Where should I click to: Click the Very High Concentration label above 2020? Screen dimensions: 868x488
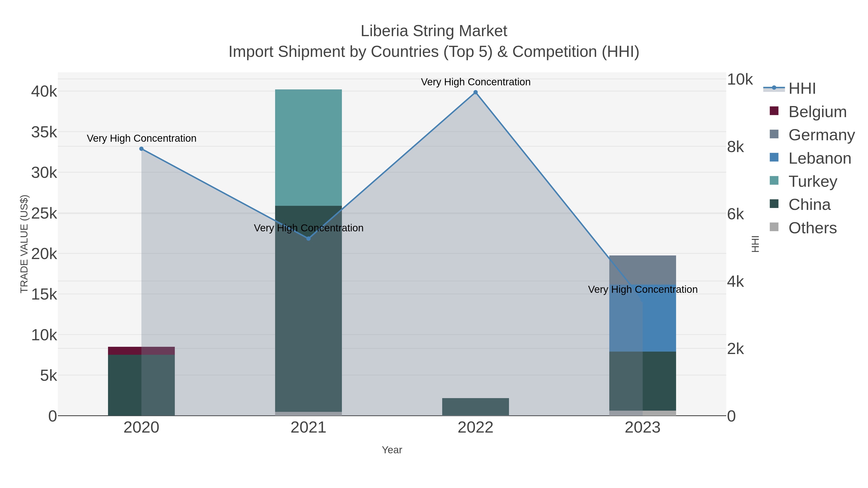click(x=142, y=138)
